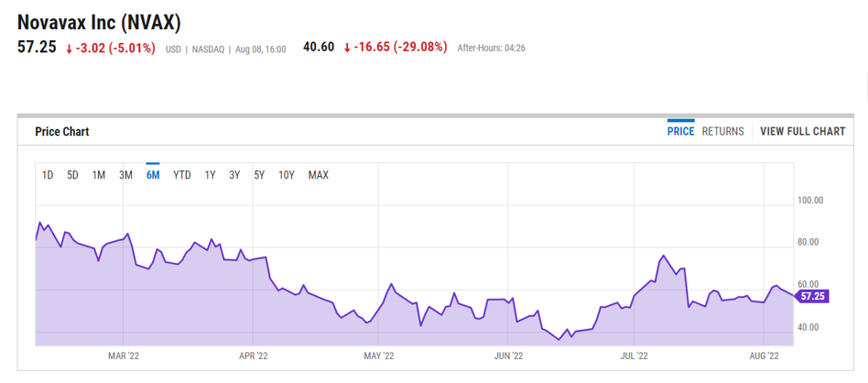Click the MAY '22 axis label
This screenshot has height=383, width=868.
click(x=379, y=356)
